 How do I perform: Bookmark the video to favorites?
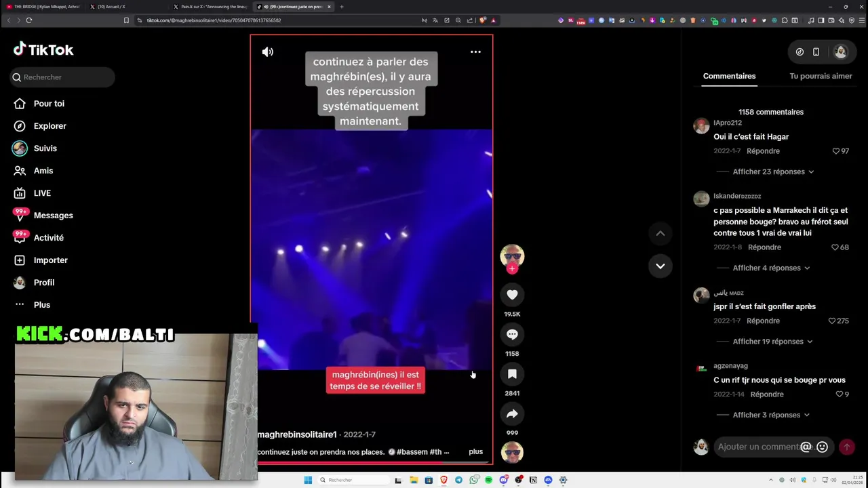click(512, 373)
